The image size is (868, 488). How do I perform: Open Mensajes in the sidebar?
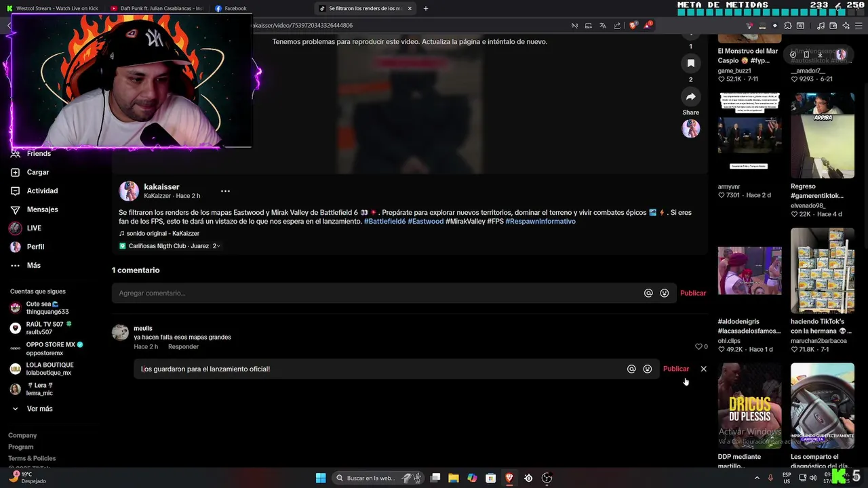[x=34, y=209]
